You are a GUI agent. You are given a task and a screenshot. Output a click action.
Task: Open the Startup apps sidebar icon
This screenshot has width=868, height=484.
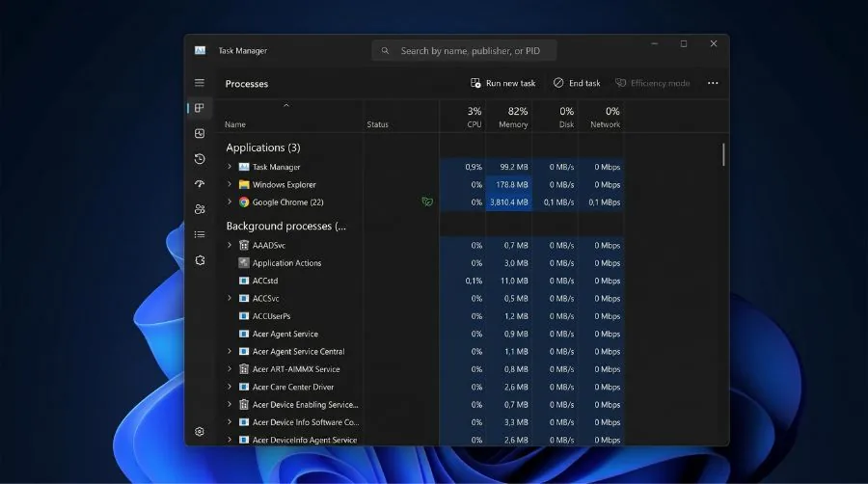click(x=200, y=183)
